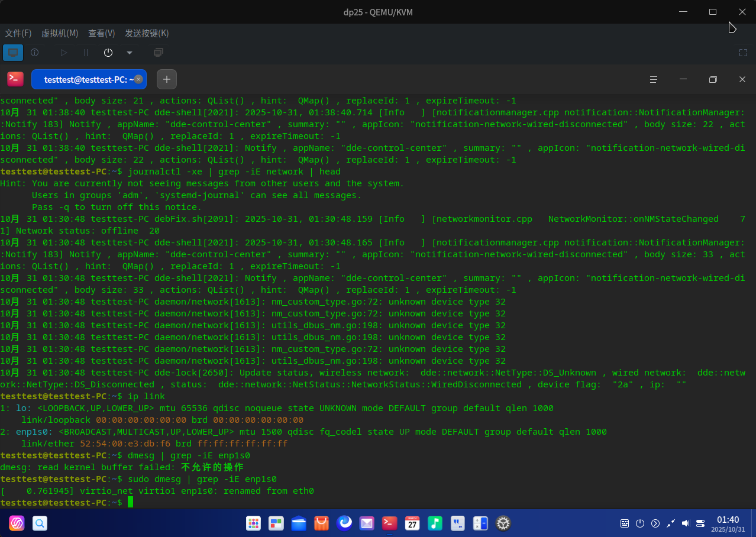Click the shut down power button
Viewport: 756px width, 537px height.
[x=108, y=53]
